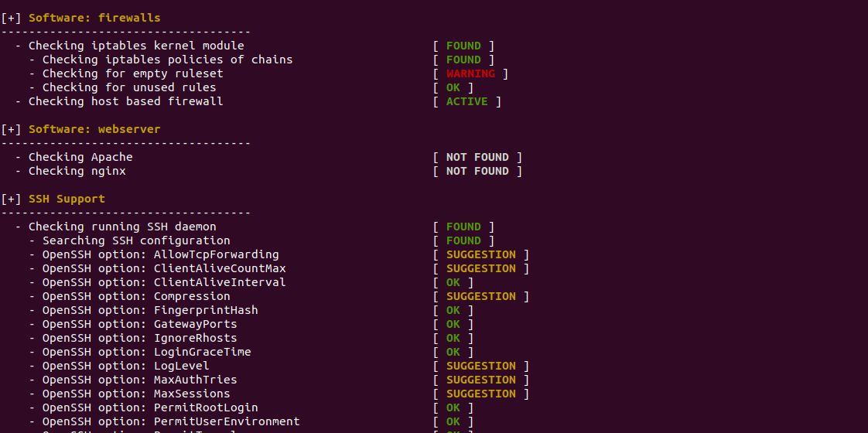Click SUGGESTION status for ClientAliveCountMax option
Viewport: 868px width, 433px height.
click(481, 269)
